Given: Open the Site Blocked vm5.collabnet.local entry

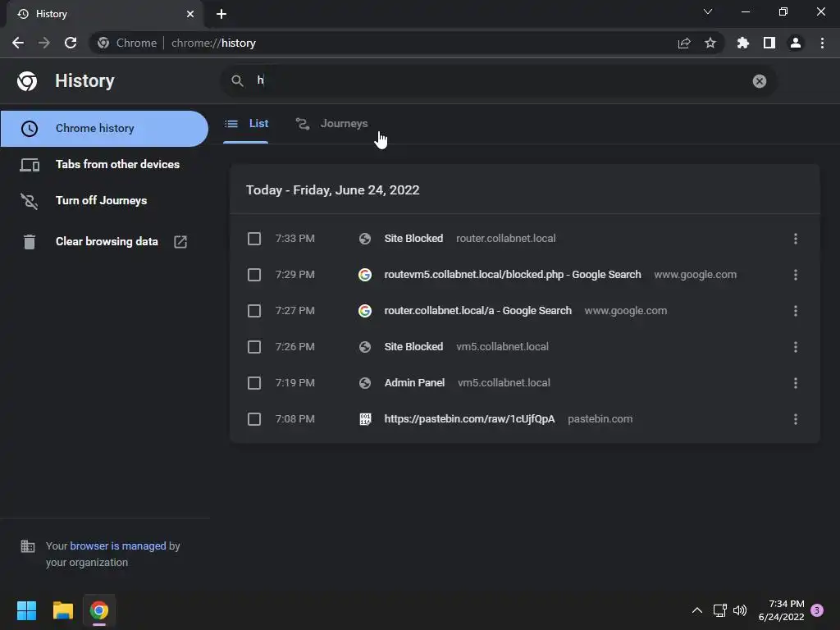Looking at the screenshot, I should coord(413,347).
